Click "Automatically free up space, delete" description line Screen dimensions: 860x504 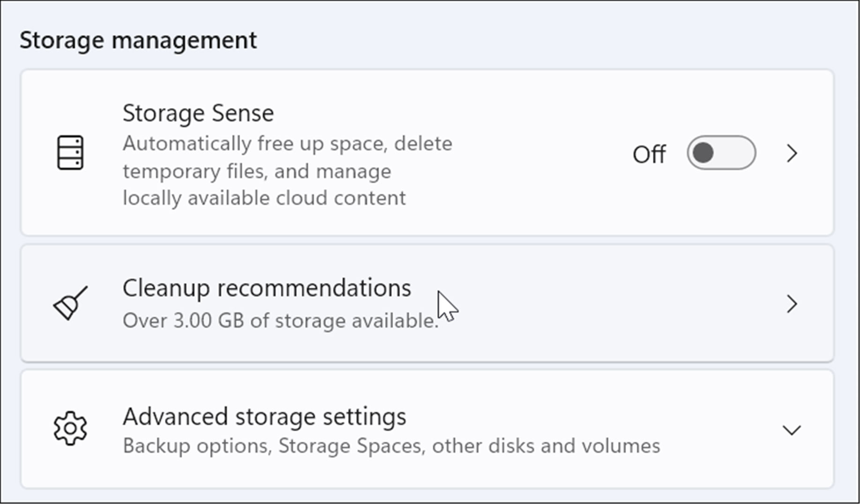click(x=287, y=144)
